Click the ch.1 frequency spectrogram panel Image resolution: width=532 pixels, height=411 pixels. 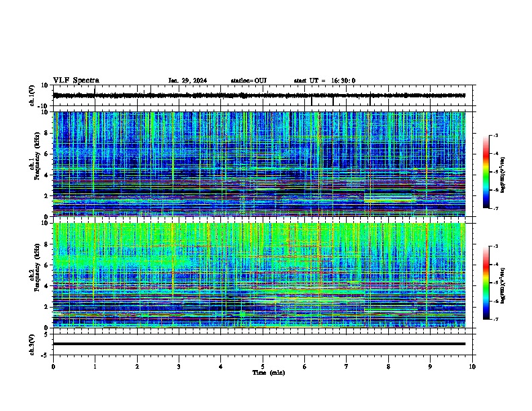pyautogui.click(x=259, y=164)
